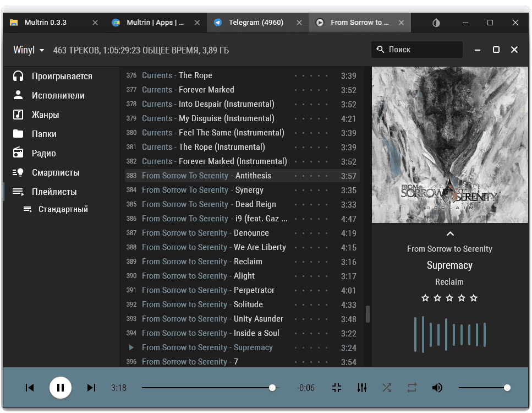The width and height of the screenshot is (532, 413).
Task: Open the Проигрывается section
Action: (62, 76)
